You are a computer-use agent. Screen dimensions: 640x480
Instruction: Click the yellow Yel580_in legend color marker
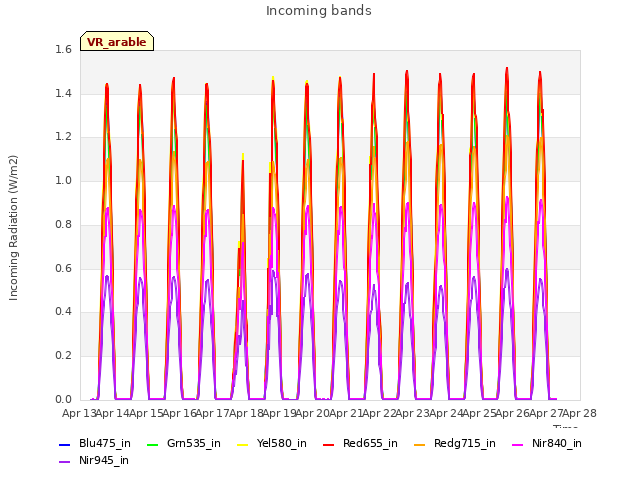coord(242,444)
